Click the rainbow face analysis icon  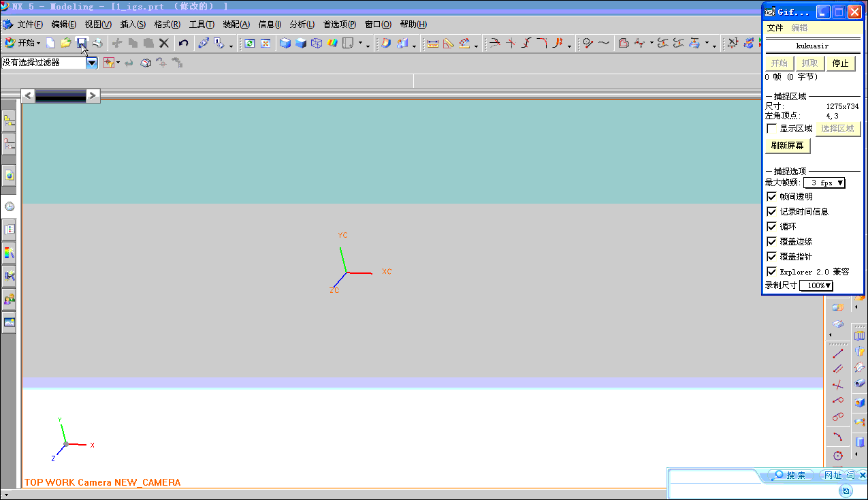click(332, 43)
